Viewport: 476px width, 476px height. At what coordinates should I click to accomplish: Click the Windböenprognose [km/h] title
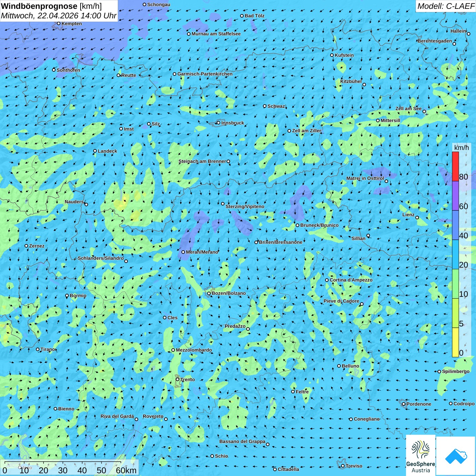51,6
